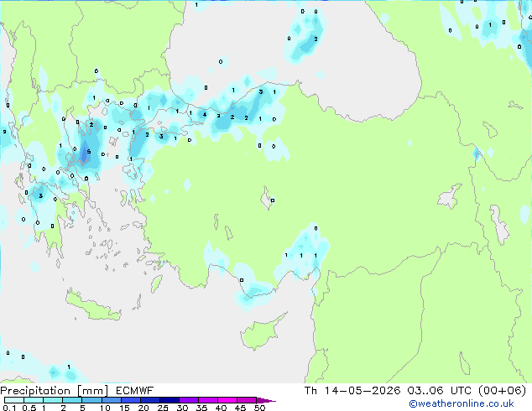
Task: Click legend tick label "15"
Action: [124, 408]
